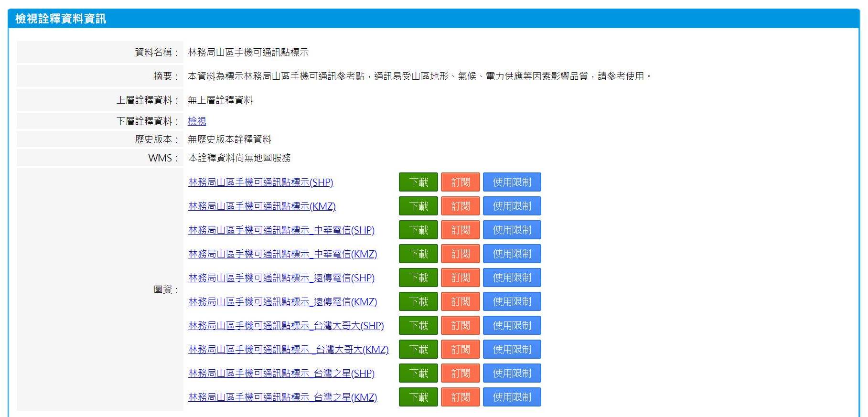
Task: Click 訂閱 for the 台灣大哥大(SHP) row
Action: click(460, 325)
